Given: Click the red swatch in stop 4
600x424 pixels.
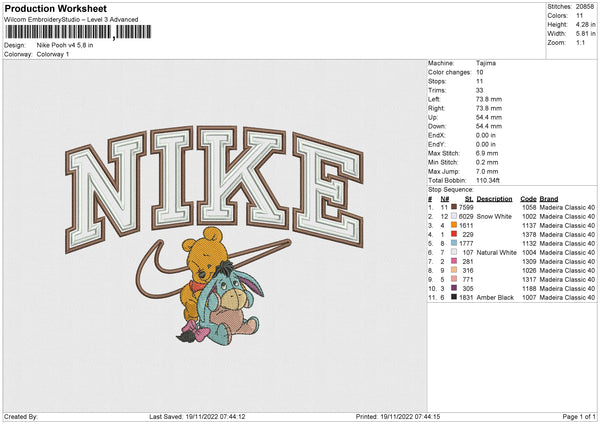Looking at the screenshot, I should (454, 234).
